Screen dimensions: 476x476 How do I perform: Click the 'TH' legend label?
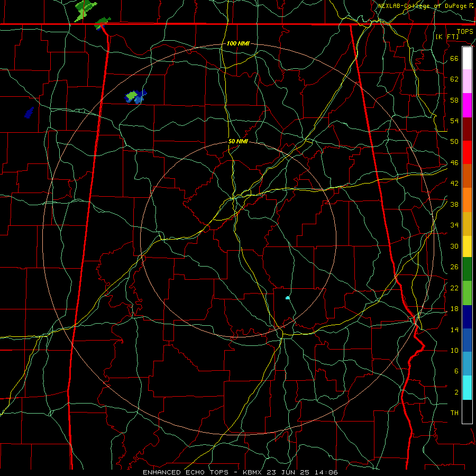454,413
